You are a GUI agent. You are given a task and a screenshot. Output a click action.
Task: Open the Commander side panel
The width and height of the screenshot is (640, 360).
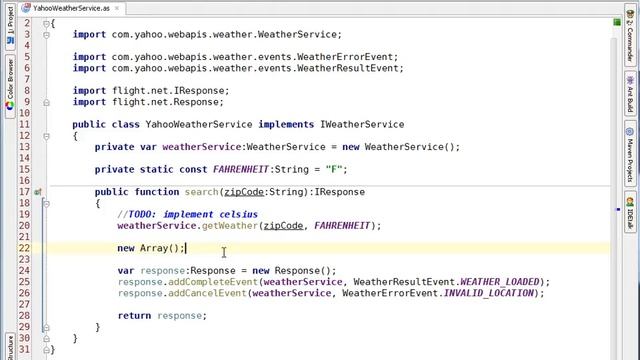630,35
